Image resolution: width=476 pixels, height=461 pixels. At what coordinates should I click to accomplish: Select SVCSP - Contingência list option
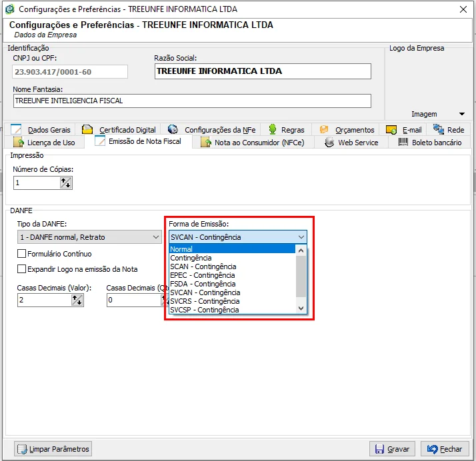pos(232,310)
